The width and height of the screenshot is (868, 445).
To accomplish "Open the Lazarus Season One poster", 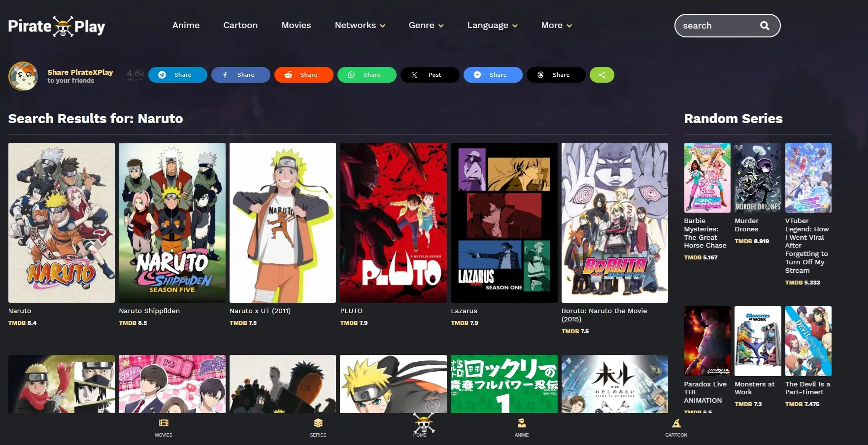I will (x=504, y=222).
